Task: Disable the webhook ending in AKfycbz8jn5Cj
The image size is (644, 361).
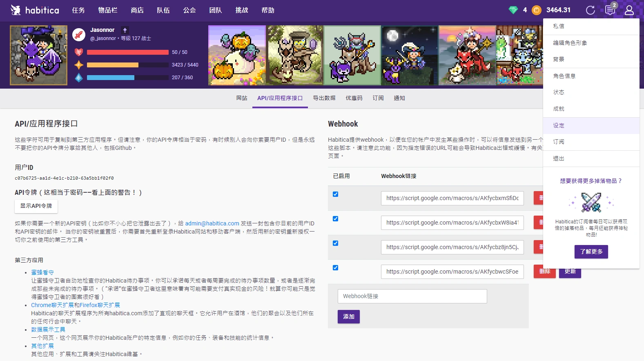Action: (335, 243)
